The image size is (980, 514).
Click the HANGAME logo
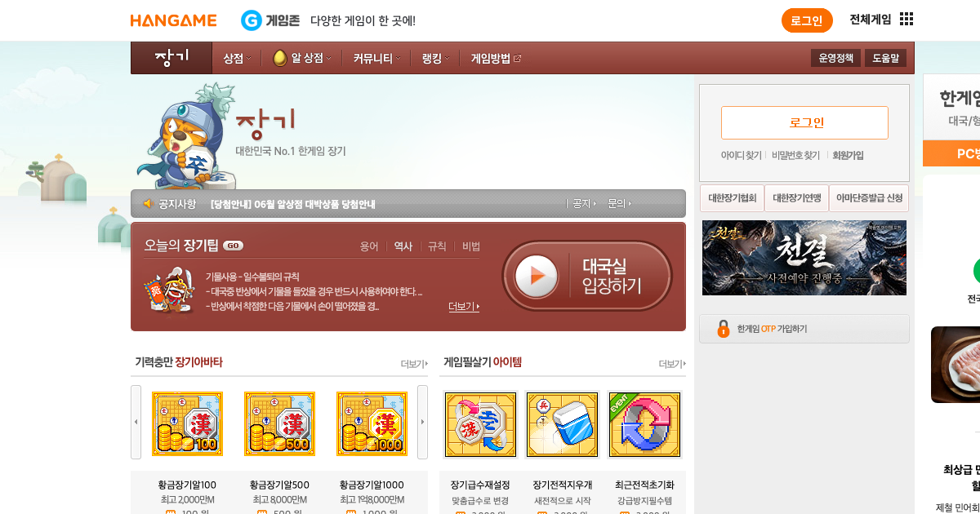pos(174,20)
